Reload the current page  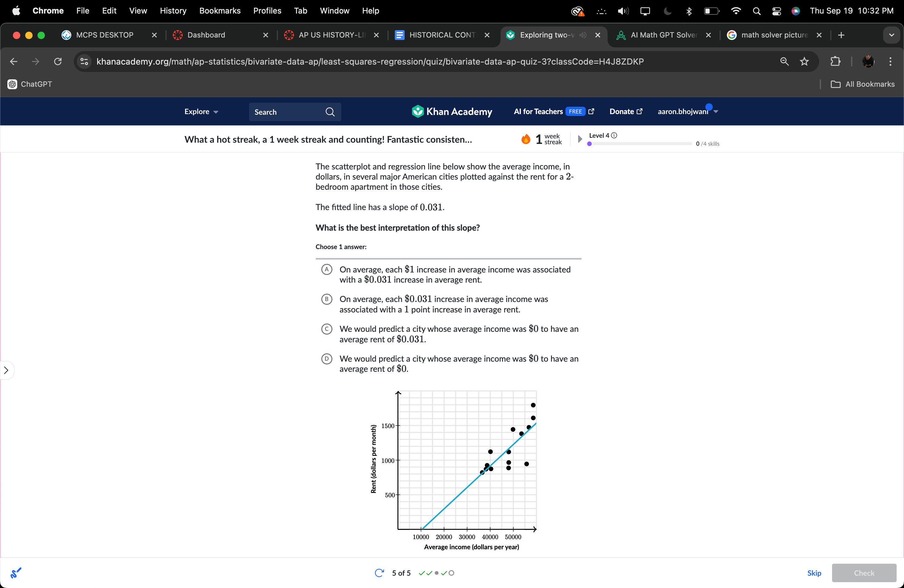pos(58,62)
